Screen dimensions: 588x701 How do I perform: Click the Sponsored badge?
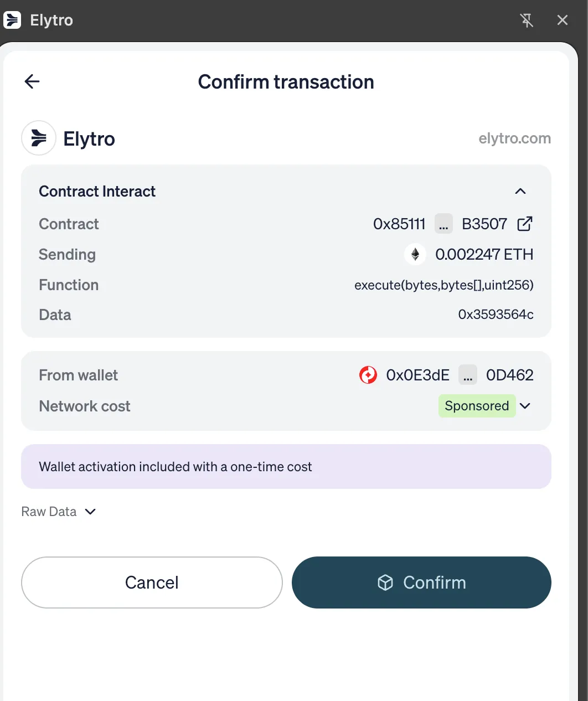pos(477,406)
